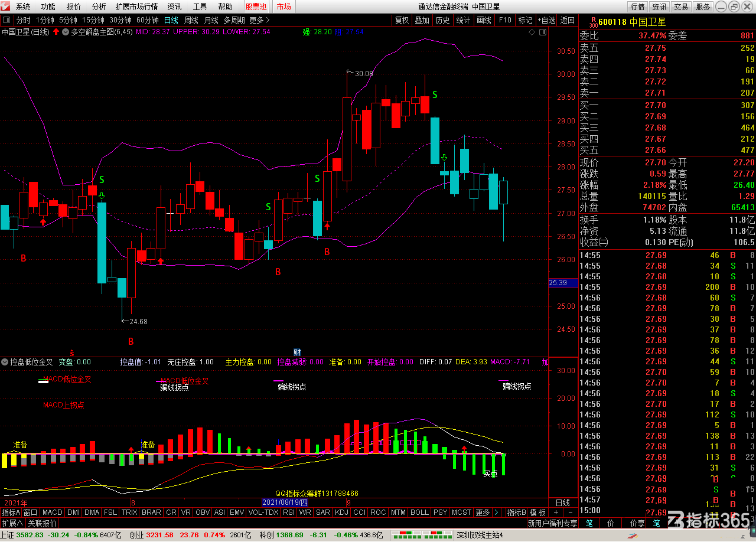Toggle the right panel icon above the price axis
Screen dimensions: 756x542
point(542,32)
